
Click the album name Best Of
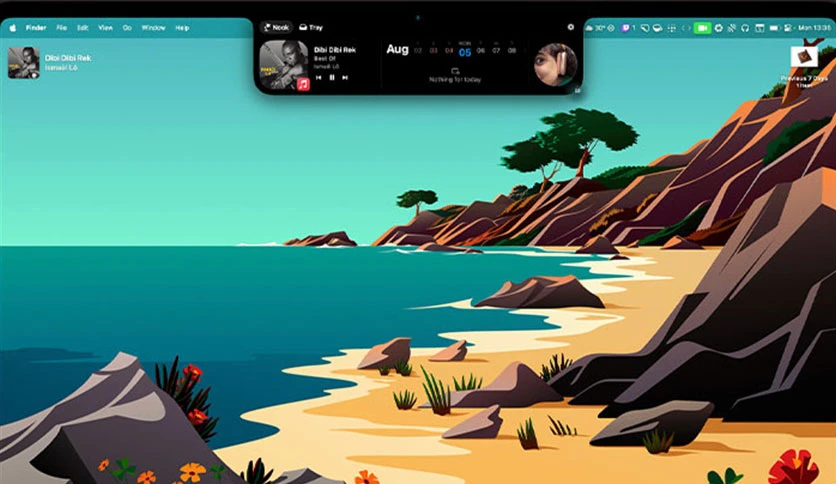tap(325, 59)
